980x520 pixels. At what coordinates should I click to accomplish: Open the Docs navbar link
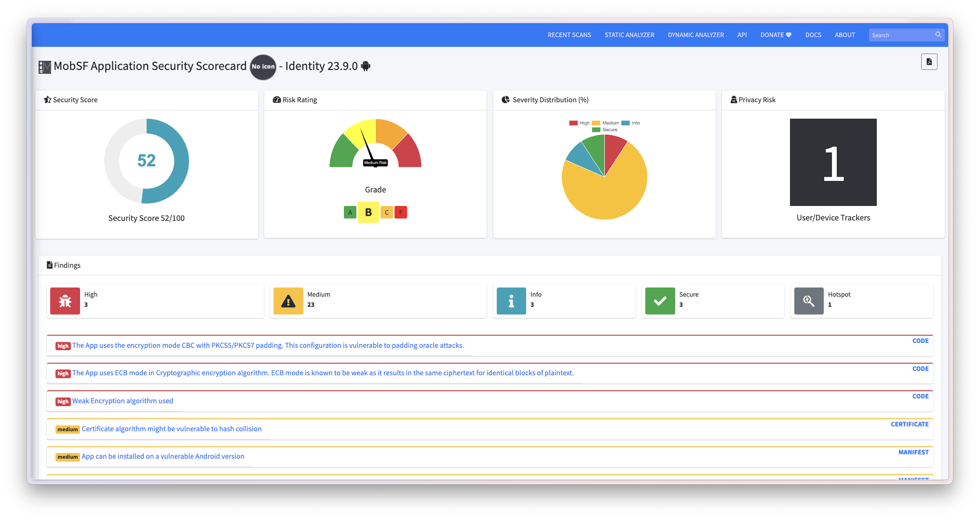tap(813, 35)
